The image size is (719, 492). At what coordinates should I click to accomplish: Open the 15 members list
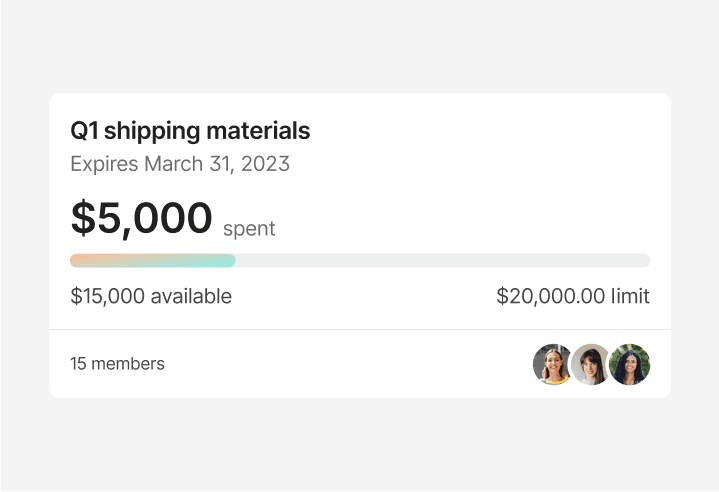(x=117, y=364)
